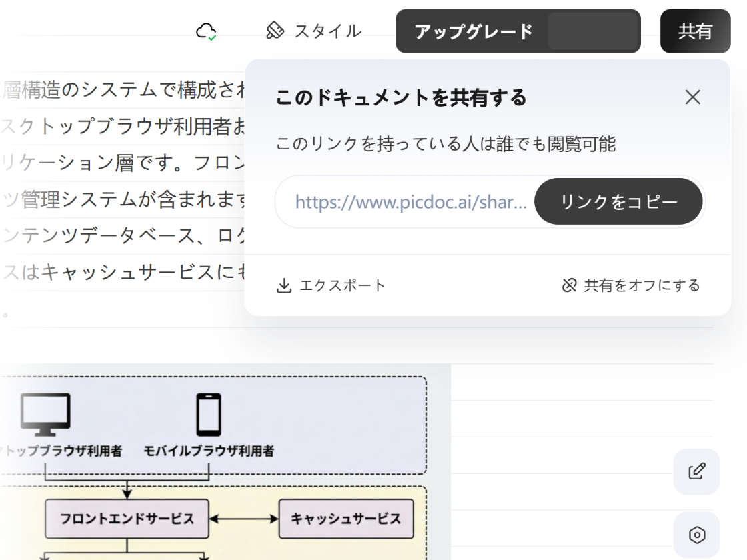Click the mobile phone icon in the diagram
The height and width of the screenshot is (560, 747).
click(207, 413)
